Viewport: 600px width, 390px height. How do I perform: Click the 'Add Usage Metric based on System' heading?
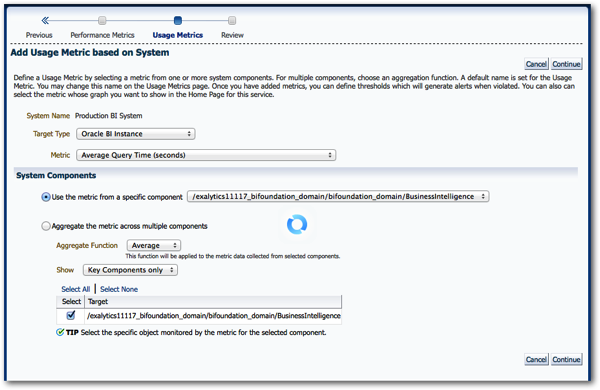pos(90,52)
